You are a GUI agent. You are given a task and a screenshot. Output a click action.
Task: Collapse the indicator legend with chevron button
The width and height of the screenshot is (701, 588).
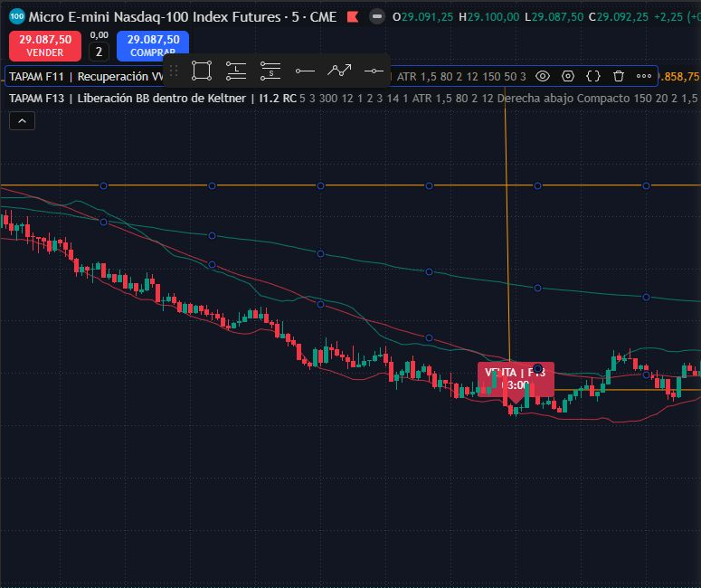22,121
